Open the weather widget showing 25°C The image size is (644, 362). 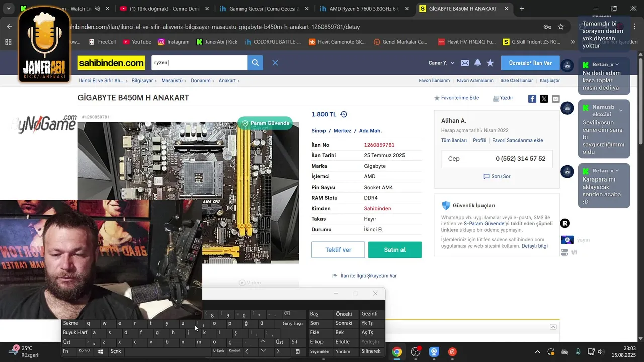[24, 351]
